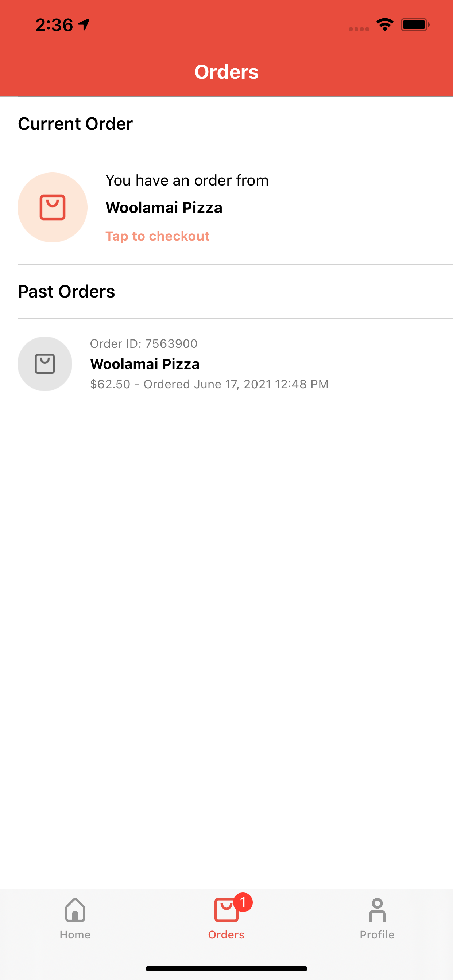The image size is (453, 980).
Task: Open past order ID 7563900
Action: (143, 343)
